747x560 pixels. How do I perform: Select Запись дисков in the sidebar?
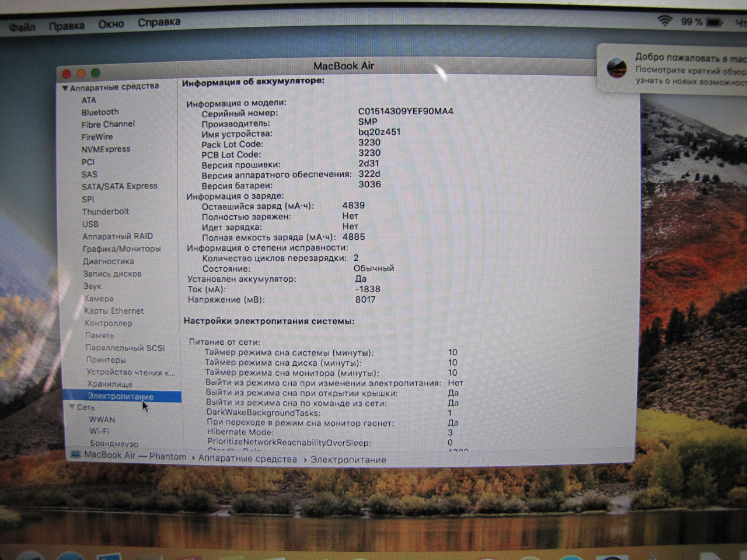coord(113,274)
